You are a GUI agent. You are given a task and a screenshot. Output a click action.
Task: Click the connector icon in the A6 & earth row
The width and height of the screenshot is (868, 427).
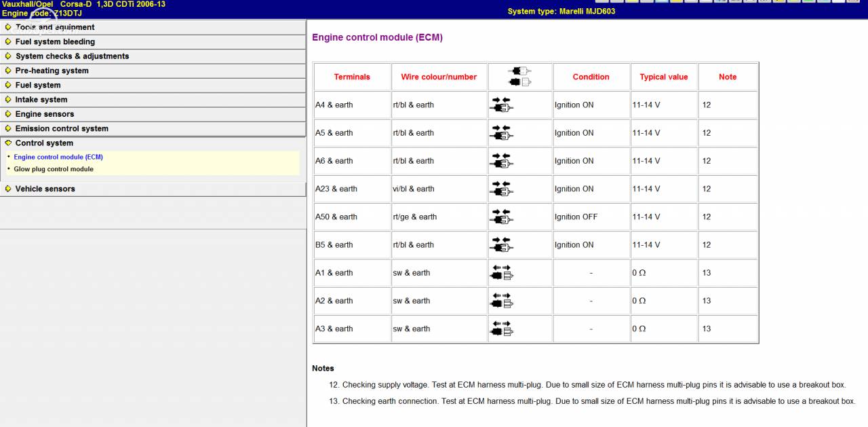(x=501, y=161)
